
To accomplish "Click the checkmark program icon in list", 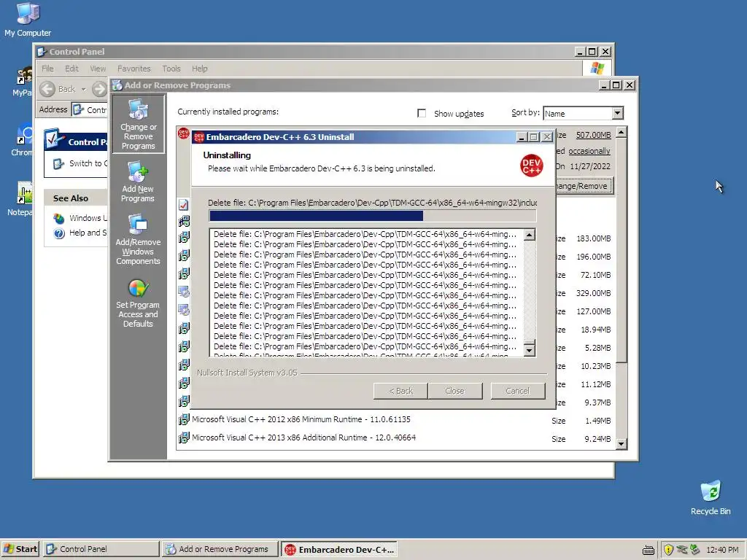I will pos(183,205).
